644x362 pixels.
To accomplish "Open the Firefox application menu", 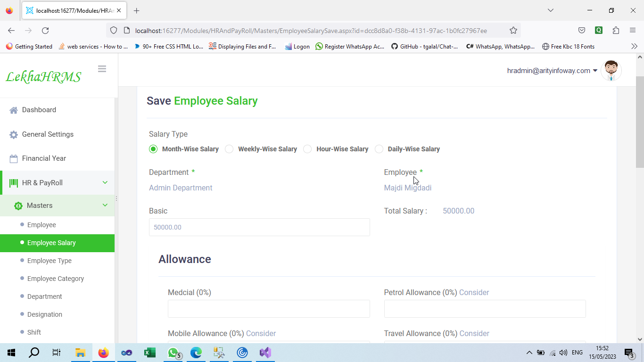I will coord(633,31).
